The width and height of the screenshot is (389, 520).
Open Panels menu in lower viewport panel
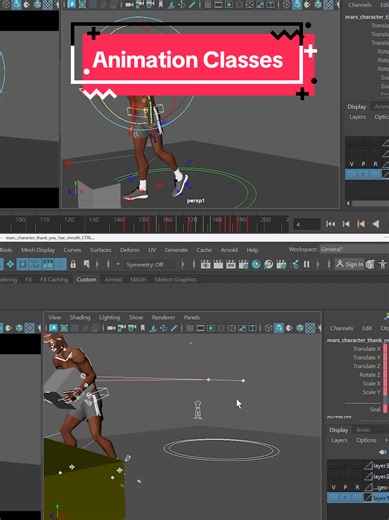(x=192, y=317)
